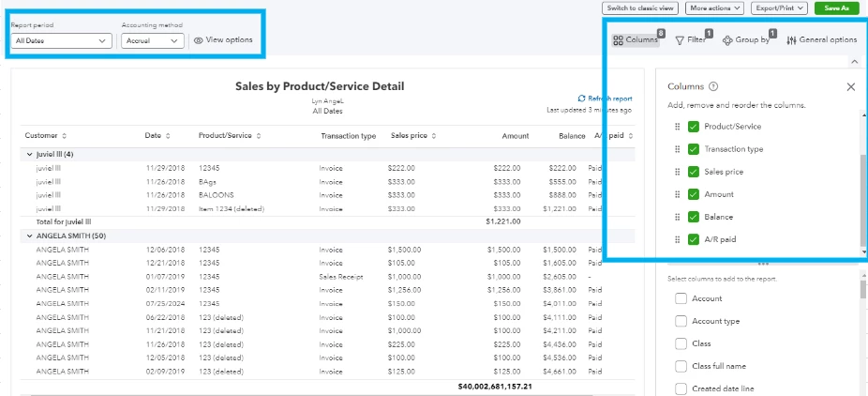
Task: Sort by Product/Service column header arrows
Action: [259, 136]
